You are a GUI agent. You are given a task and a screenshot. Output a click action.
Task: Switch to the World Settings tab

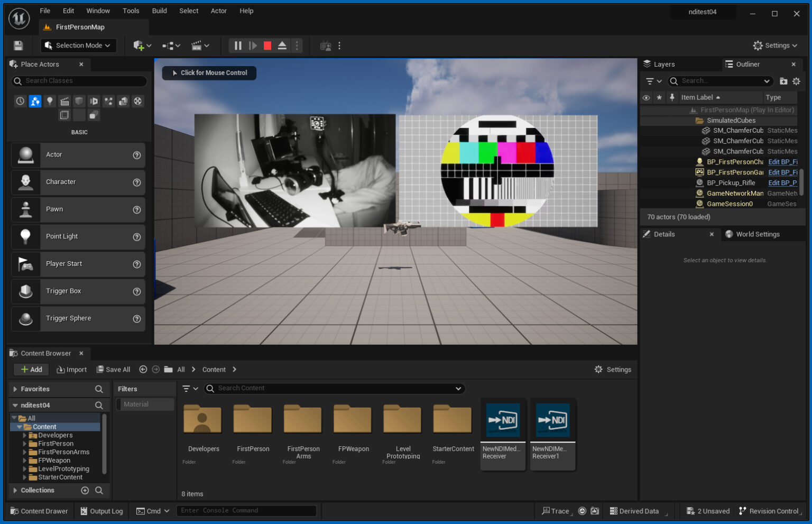point(758,234)
